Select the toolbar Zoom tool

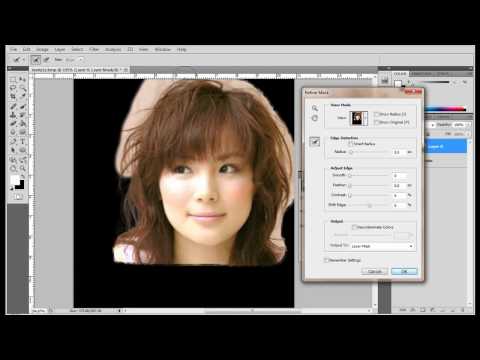click(x=22, y=169)
